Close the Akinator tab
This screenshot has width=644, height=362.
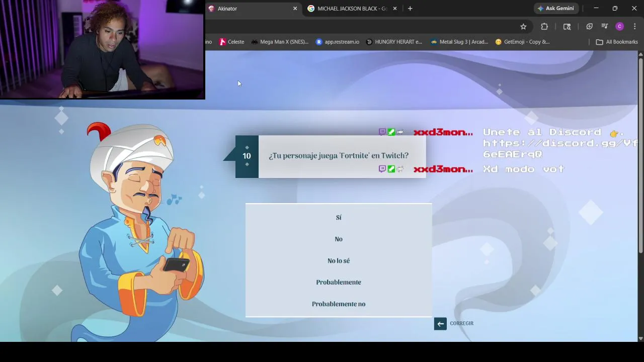click(x=295, y=9)
